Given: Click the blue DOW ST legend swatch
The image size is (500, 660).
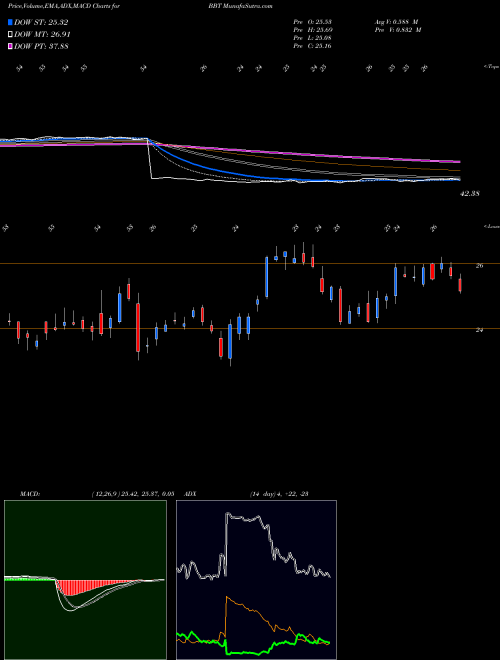Looking at the screenshot, I should pyautogui.click(x=11, y=22).
